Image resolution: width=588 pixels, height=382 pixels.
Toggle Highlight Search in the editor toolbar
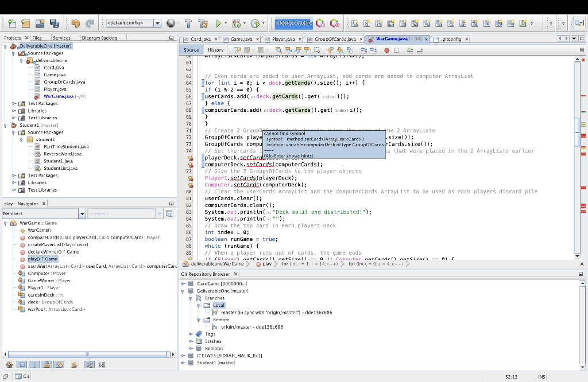pyautogui.click(x=306, y=50)
